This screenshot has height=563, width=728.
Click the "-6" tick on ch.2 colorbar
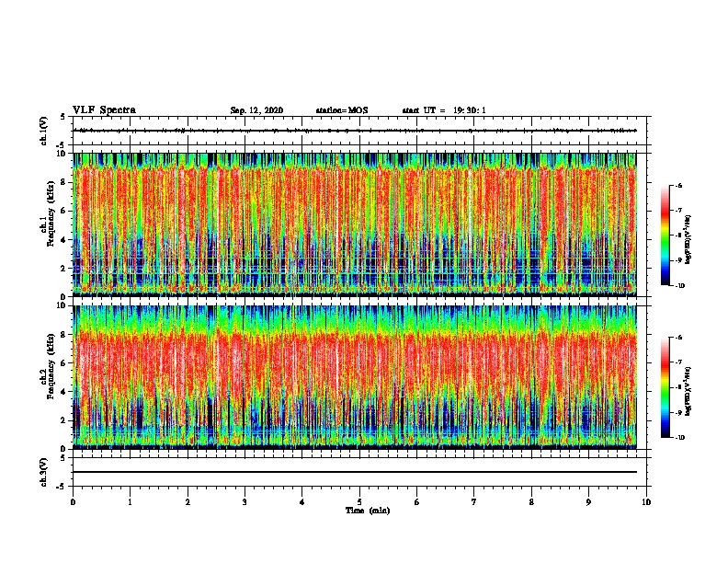[679, 338]
